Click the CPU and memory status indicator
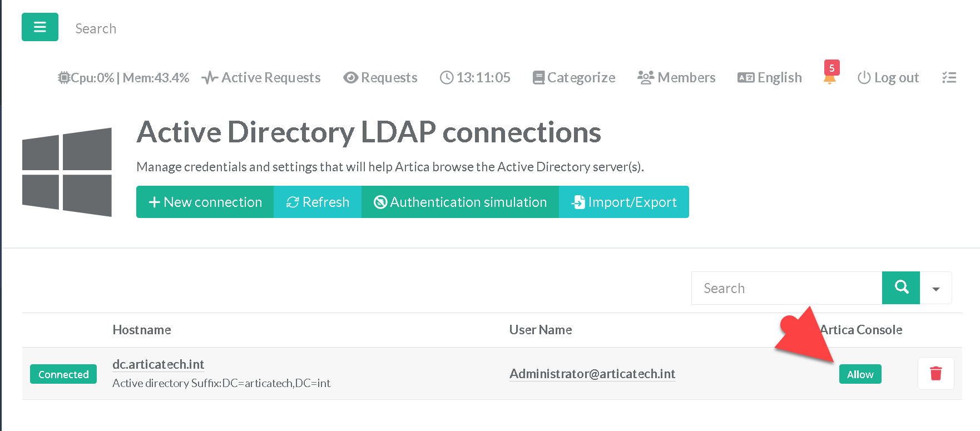Screen dimensions: 980x431 point(123,78)
